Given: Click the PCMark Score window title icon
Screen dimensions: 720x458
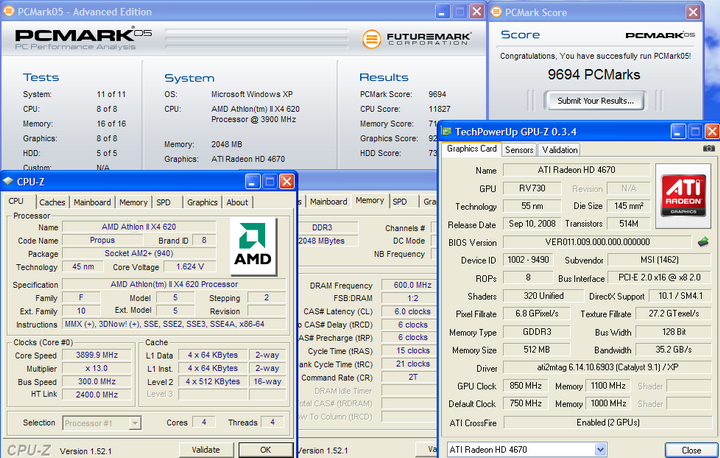Looking at the screenshot, I should 496,12.
